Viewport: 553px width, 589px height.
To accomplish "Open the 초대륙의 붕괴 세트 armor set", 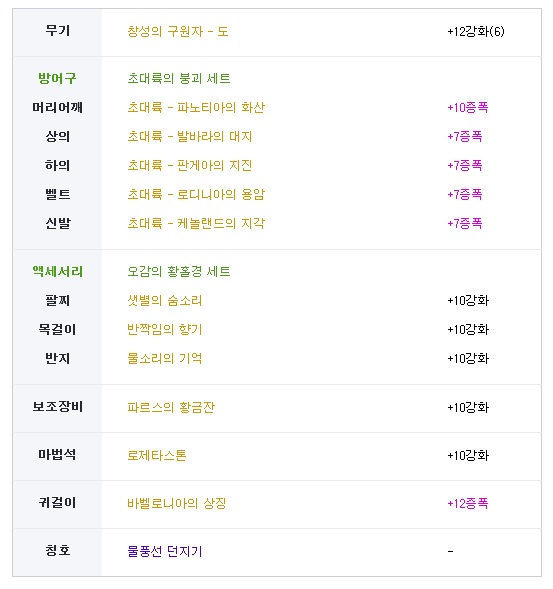I will 179,79.
